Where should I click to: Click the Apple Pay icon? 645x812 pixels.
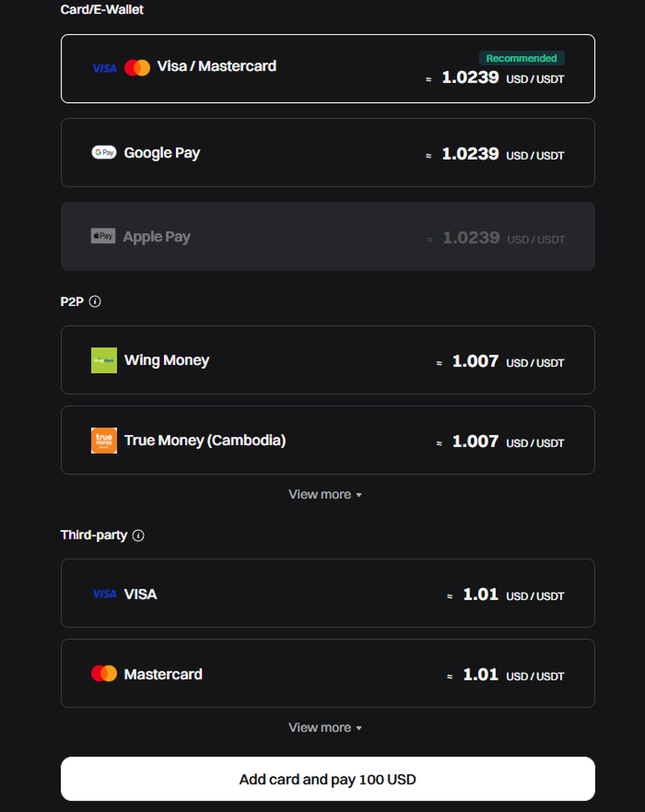[103, 236]
